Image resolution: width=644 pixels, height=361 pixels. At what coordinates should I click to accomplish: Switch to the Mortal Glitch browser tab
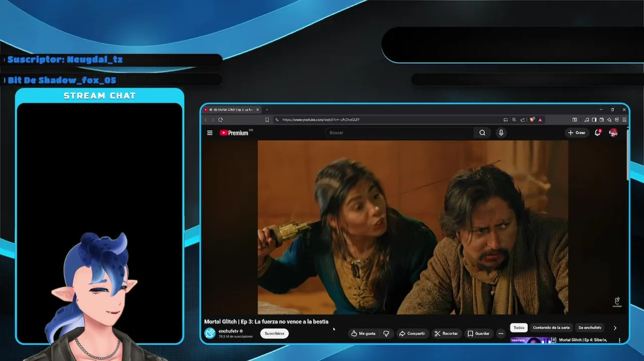coord(232,109)
